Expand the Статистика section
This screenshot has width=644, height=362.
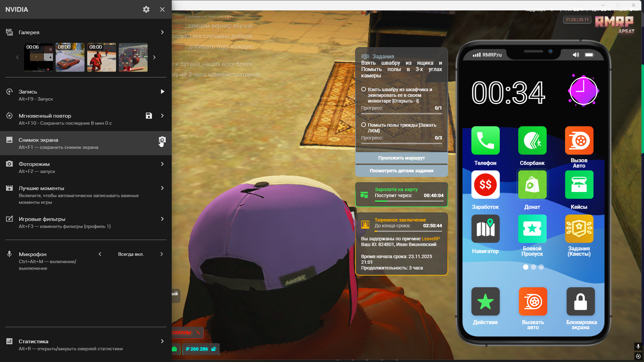coord(162,341)
